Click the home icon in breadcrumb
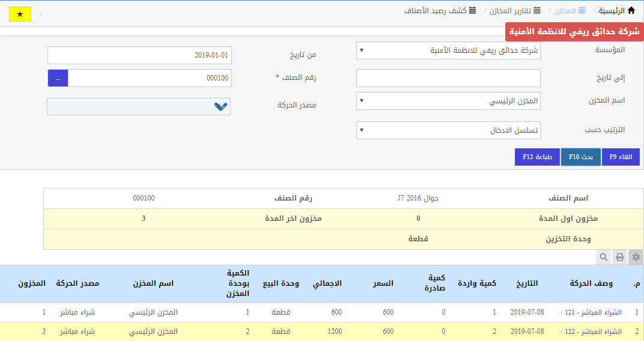 pyautogui.click(x=630, y=10)
